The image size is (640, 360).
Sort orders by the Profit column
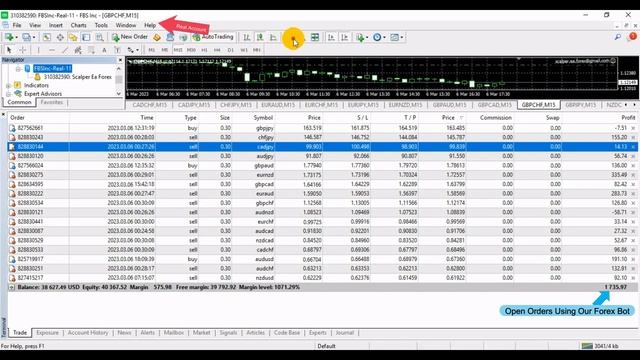click(x=628, y=118)
